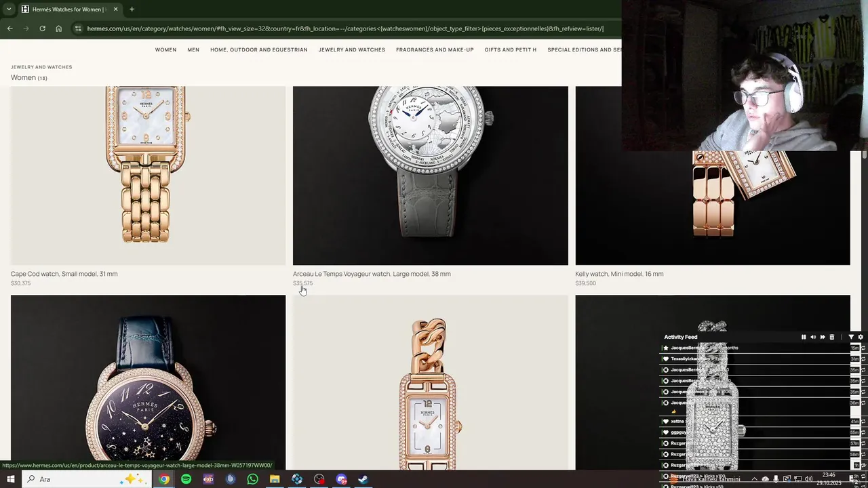Open a new browser tab
This screenshot has width=868, height=488.
[132, 9]
